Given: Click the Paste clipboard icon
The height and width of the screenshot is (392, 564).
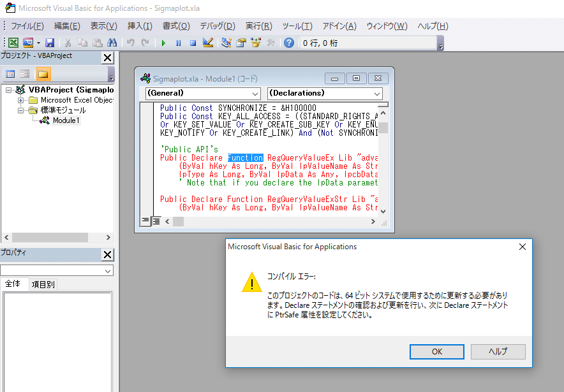Looking at the screenshot, I should click(97, 43).
